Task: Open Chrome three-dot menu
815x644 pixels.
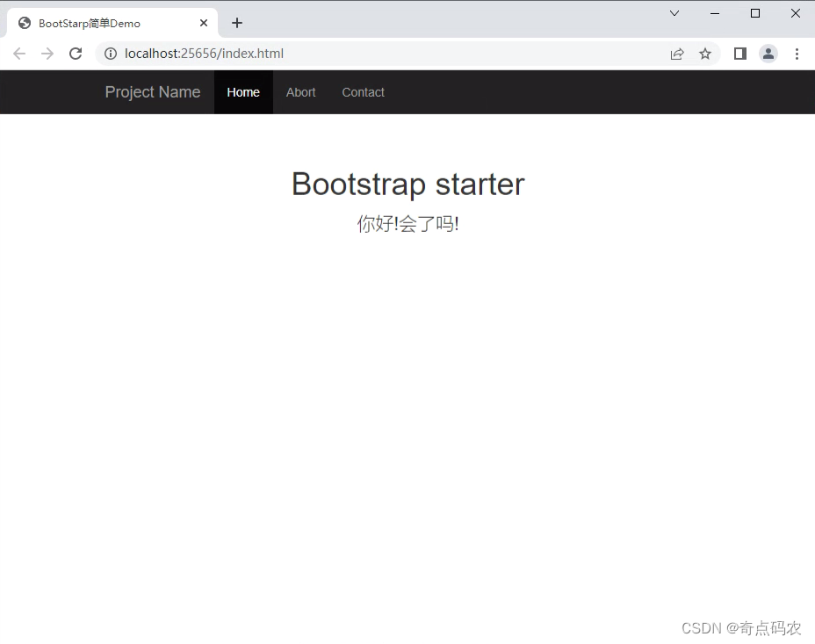Action: point(797,54)
